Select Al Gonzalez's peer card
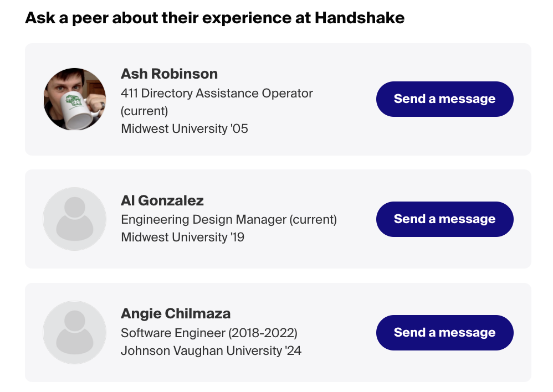553x392 pixels. pyautogui.click(x=277, y=219)
